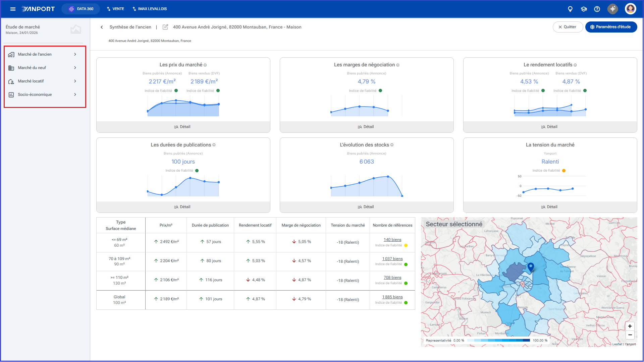This screenshot has width=644, height=362.
Task: Open the graduation cap training icon
Action: pyautogui.click(x=584, y=9)
